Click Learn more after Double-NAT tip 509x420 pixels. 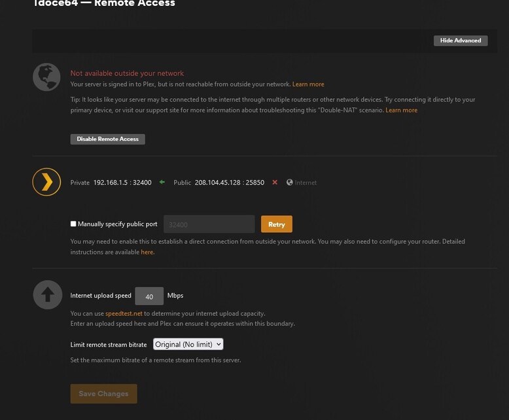[x=401, y=110]
